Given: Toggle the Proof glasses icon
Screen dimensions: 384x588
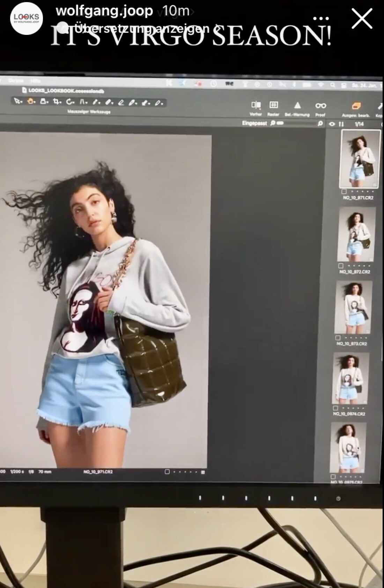Looking at the screenshot, I should [320, 109].
